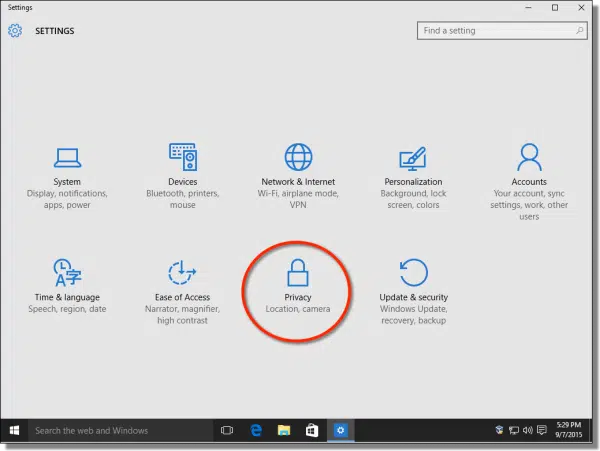600x451 pixels.
Task: Launch Microsoft Edge from the taskbar
Action: [x=256, y=430]
